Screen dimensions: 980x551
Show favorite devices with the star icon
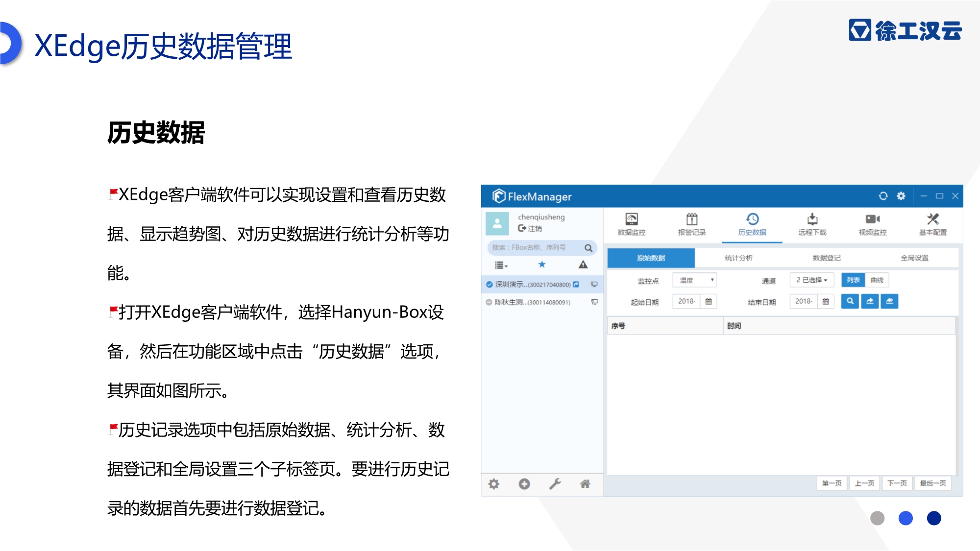(x=542, y=264)
